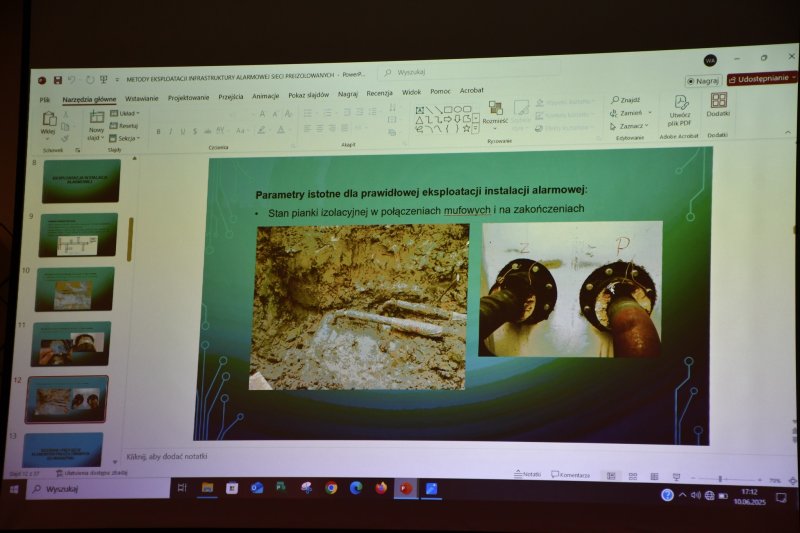Screen dimensions: 800x533
Task: Select slide 8 thumbnail
Action: coord(82,181)
